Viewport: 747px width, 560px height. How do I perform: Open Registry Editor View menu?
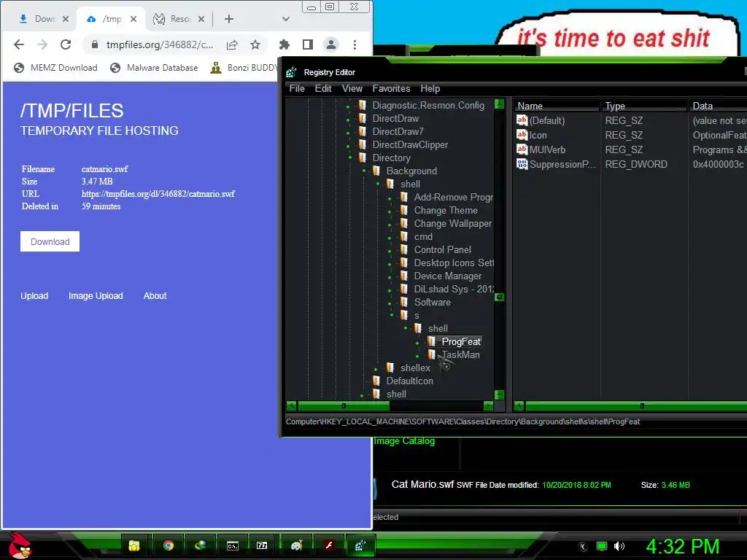click(x=352, y=88)
